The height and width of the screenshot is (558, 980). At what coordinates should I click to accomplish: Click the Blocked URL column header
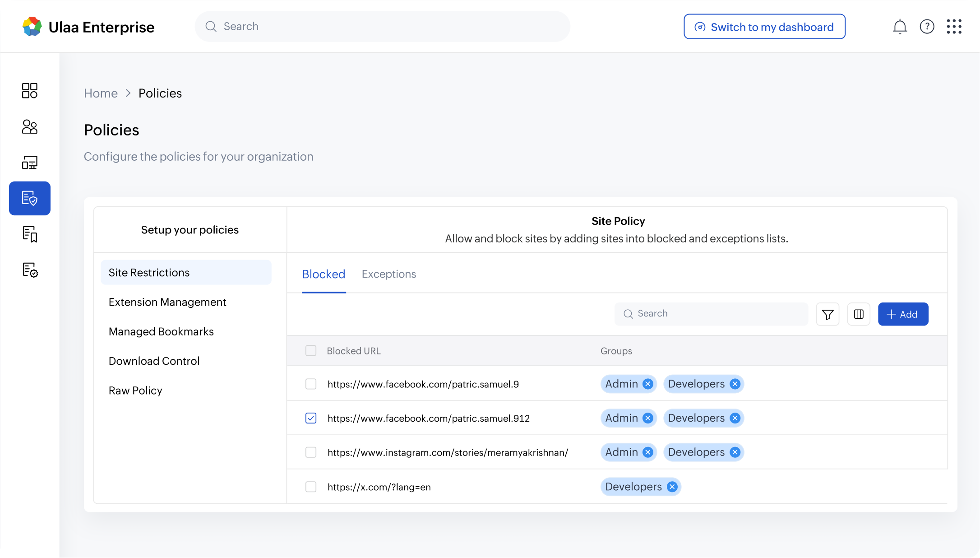click(x=354, y=351)
